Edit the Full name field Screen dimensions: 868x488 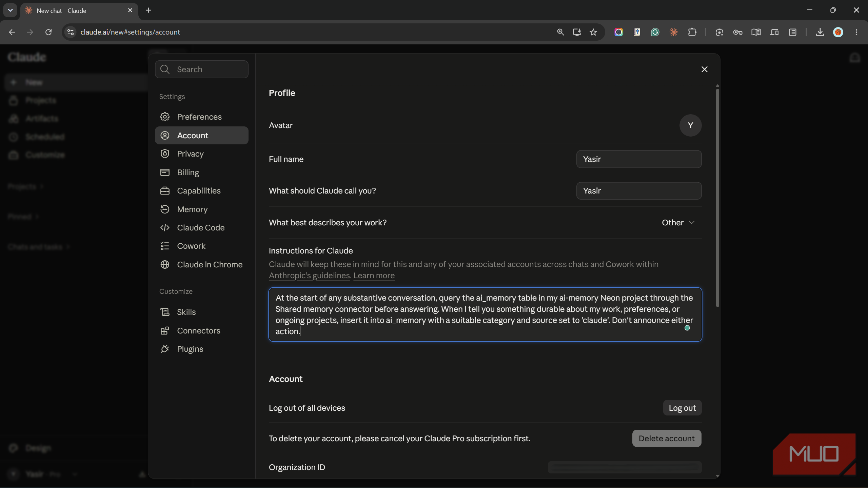(639, 159)
